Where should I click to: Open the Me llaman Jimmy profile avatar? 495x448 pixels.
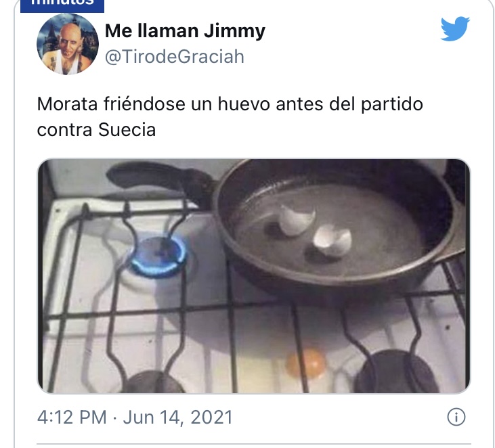tap(68, 44)
